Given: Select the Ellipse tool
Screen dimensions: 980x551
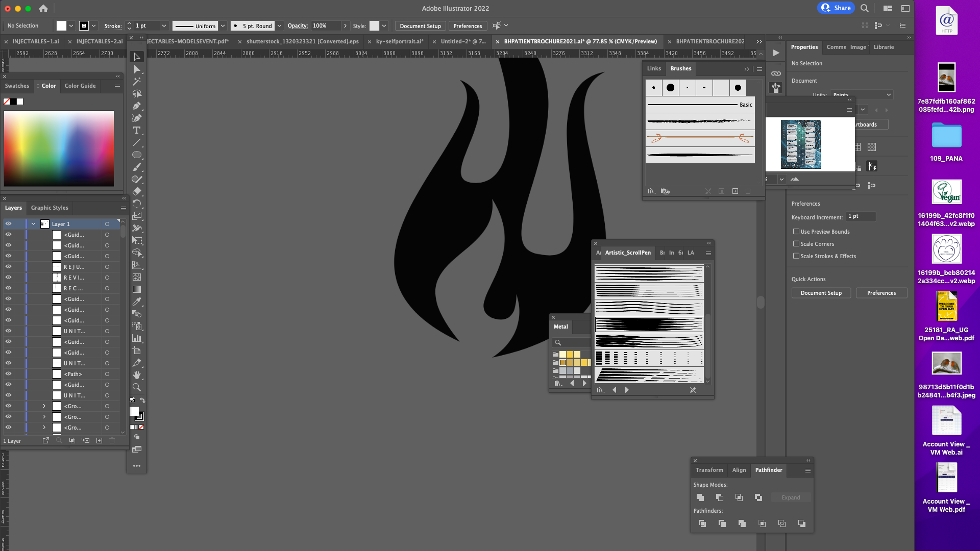Looking at the screenshot, I should coord(137,155).
